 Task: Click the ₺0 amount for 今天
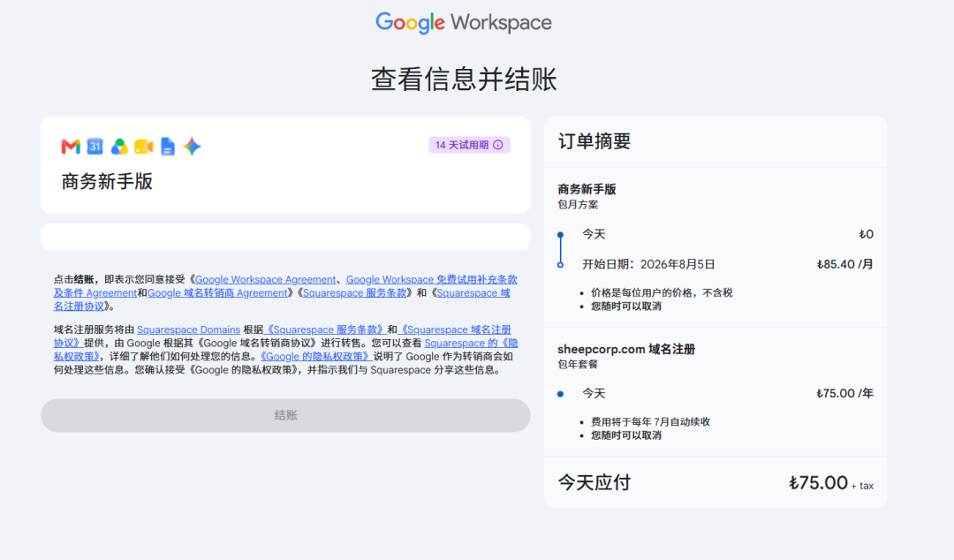867,234
